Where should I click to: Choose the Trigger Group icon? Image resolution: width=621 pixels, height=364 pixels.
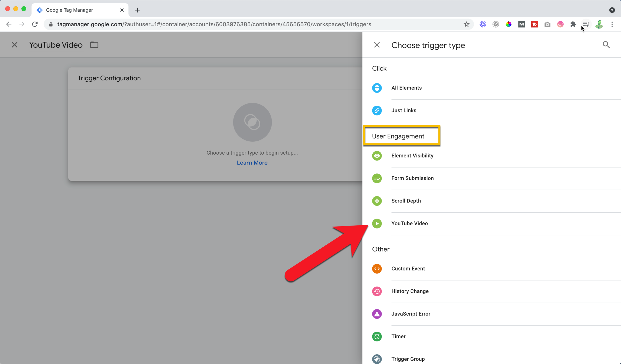pos(377,359)
